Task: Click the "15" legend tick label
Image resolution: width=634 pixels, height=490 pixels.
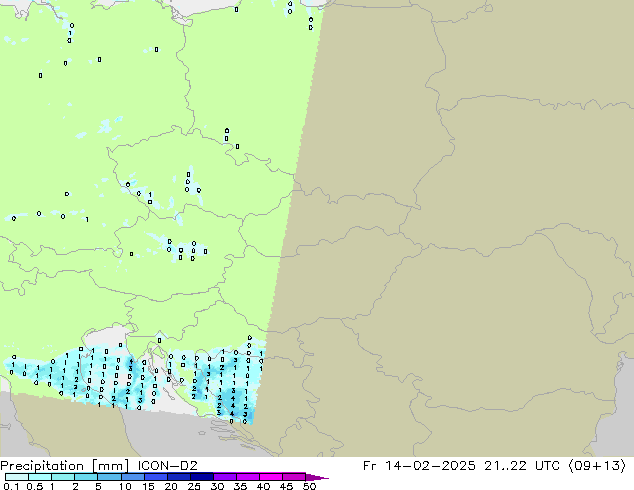Action: click(x=148, y=486)
